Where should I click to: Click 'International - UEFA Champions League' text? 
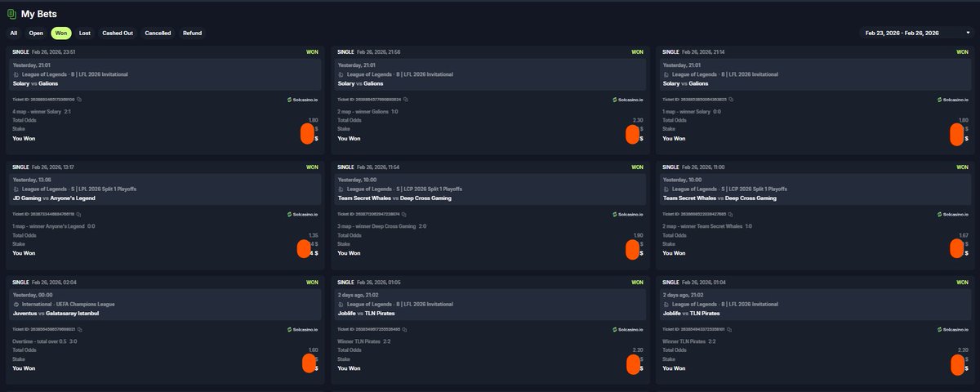click(x=69, y=303)
